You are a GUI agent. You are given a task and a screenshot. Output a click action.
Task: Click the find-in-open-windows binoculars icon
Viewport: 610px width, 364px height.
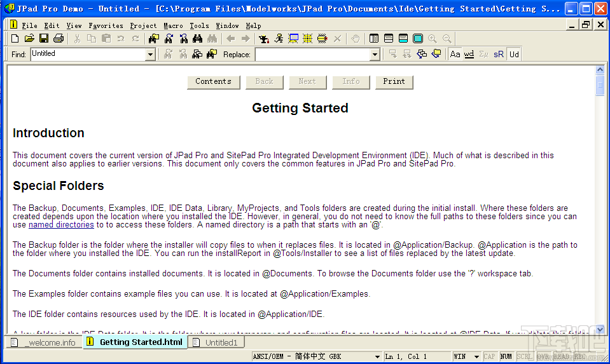click(197, 55)
